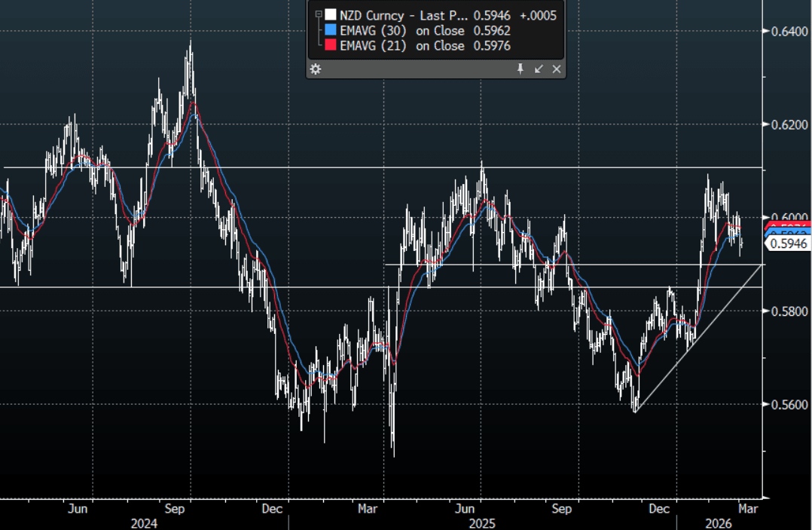Click the 0.6400 price axis label
This screenshot has width=812, height=530.
(786, 31)
